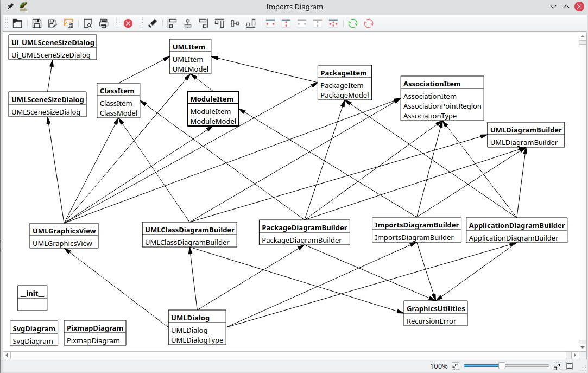Print the diagram using the printer icon

104,23
